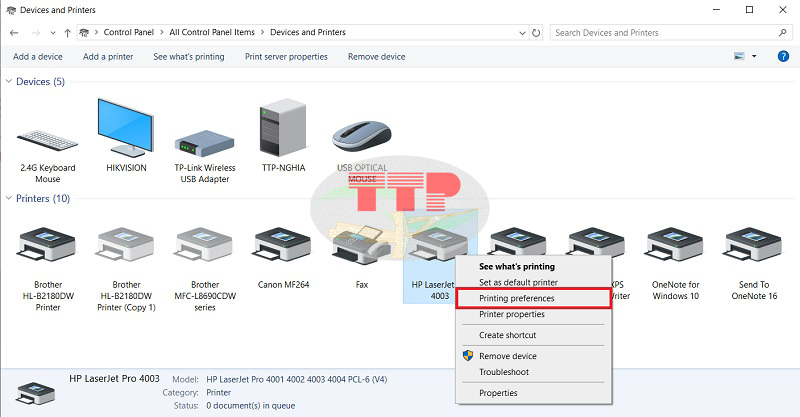Click Print server properties in toolbar

pos(286,57)
